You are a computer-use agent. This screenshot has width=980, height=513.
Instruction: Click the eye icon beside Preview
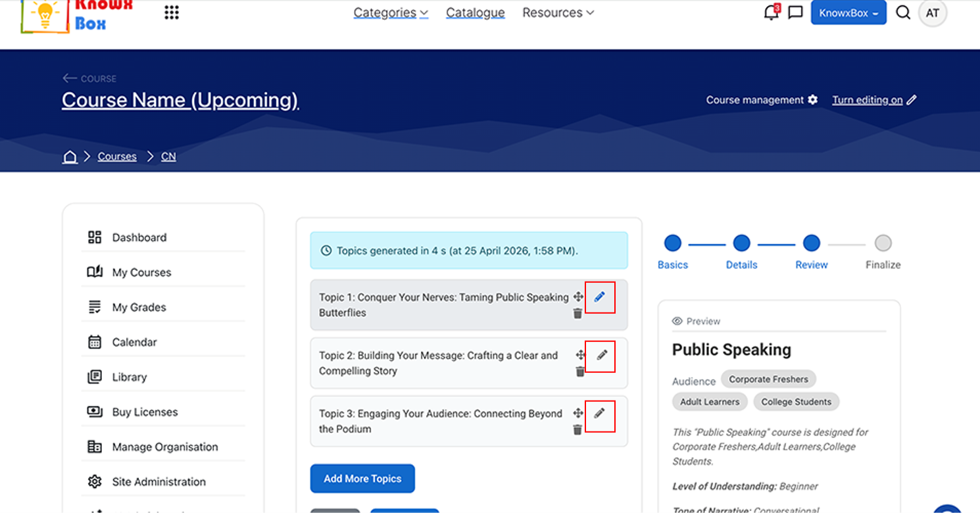pos(677,321)
